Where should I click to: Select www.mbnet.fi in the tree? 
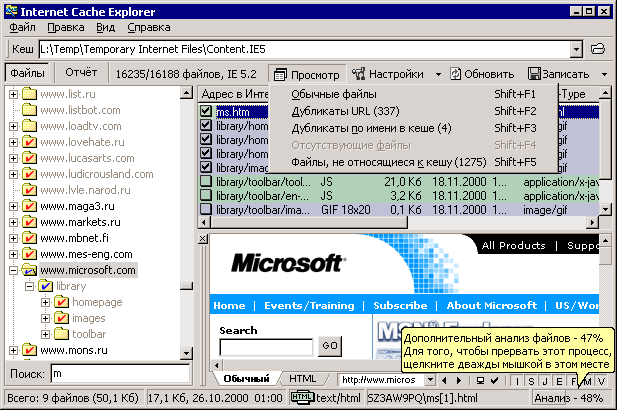tap(74, 238)
